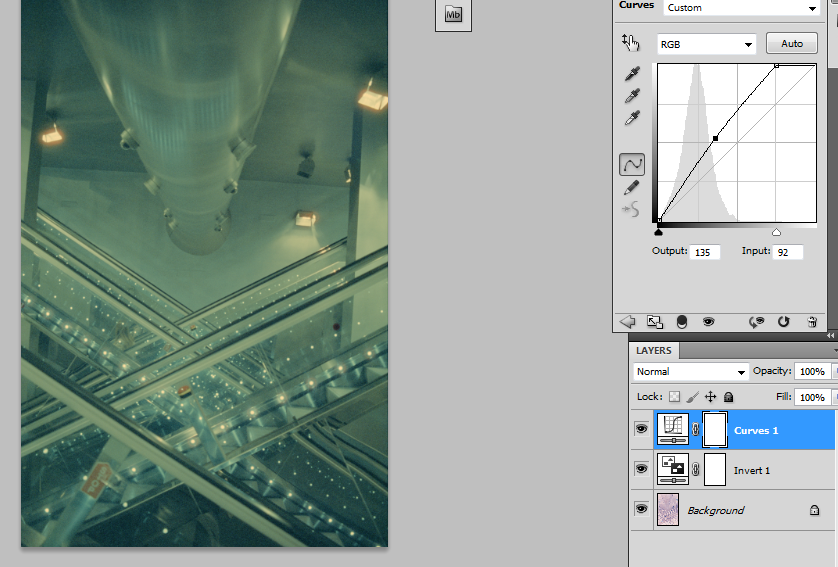Screen dimensions: 838x567
Task: Select the Invert 1 layer
Action: [753, 470]
